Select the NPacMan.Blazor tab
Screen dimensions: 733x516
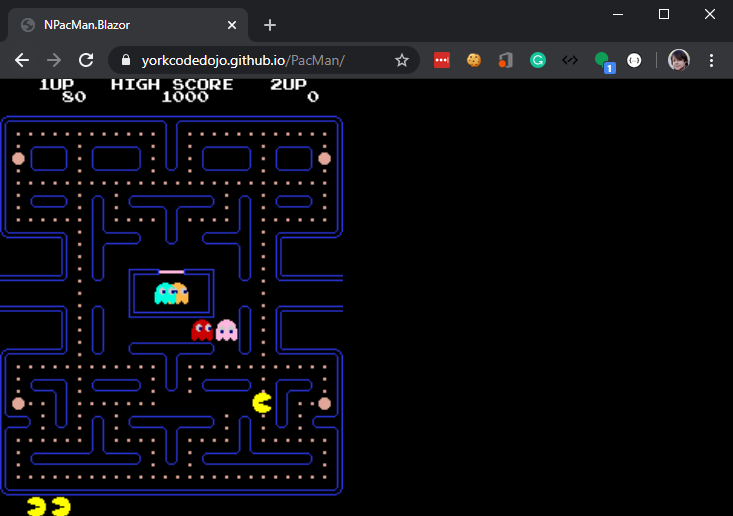128,25
